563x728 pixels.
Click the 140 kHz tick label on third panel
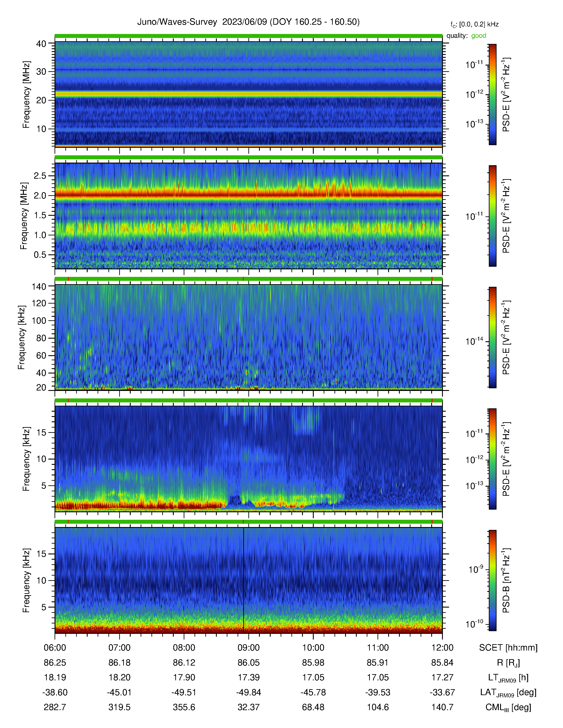(x=39, y=286)
